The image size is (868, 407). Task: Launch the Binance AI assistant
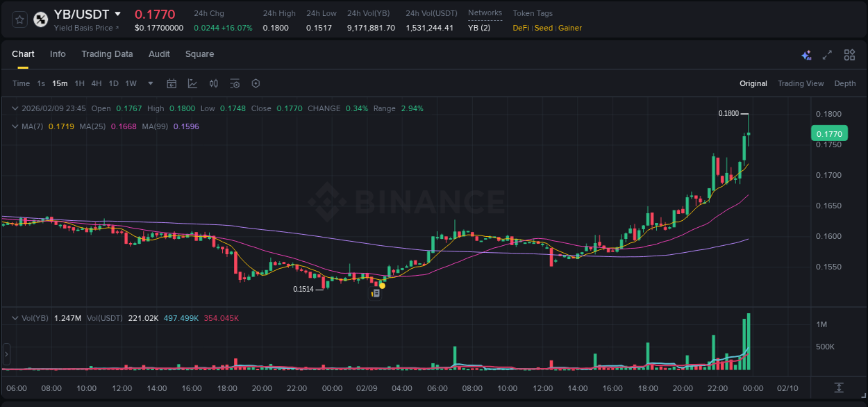806,54
